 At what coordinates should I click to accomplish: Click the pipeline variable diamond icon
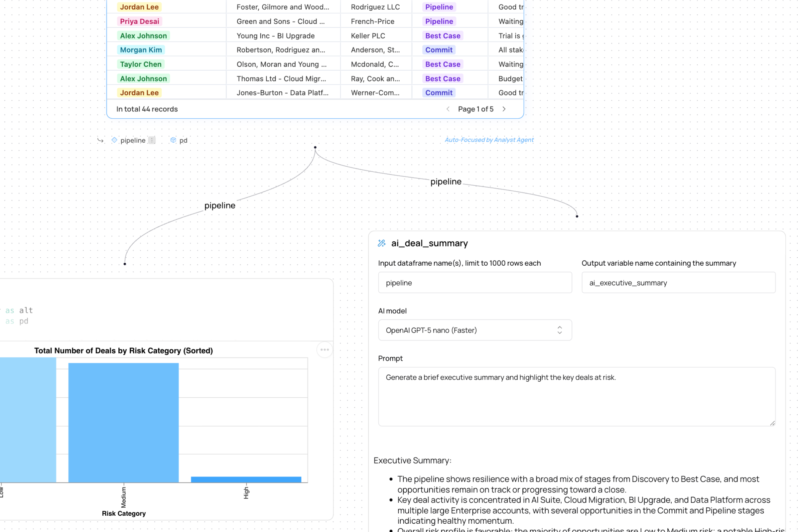(114, 140)
